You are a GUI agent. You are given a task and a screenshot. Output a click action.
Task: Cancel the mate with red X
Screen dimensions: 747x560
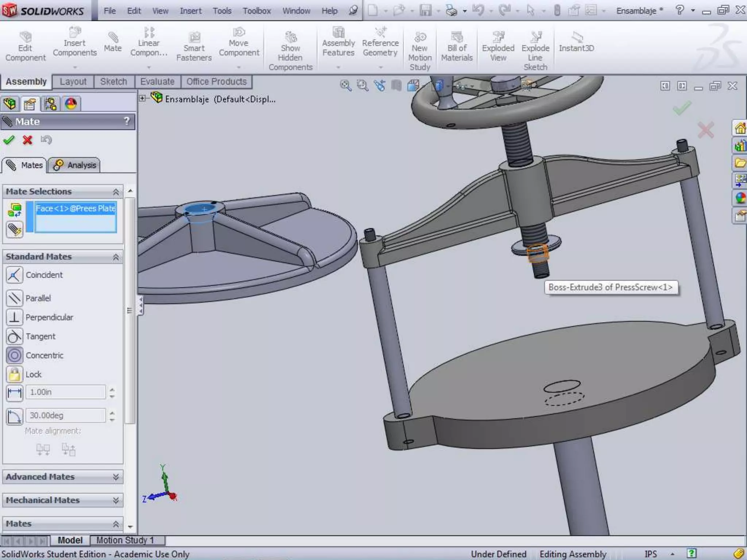pyautogui.click(x=27, y=140)
